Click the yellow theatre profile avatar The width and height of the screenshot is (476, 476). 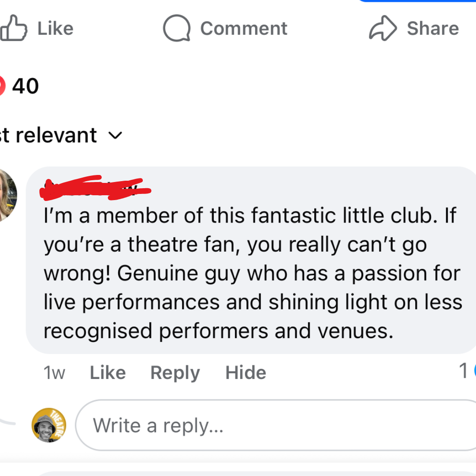(x=49, y=425)
